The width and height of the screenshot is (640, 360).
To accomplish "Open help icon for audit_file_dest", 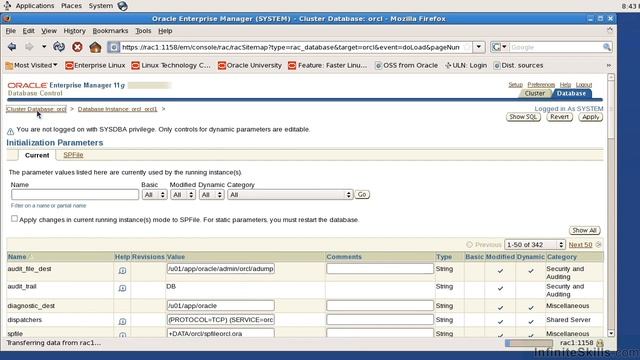I will pos(122,271).
